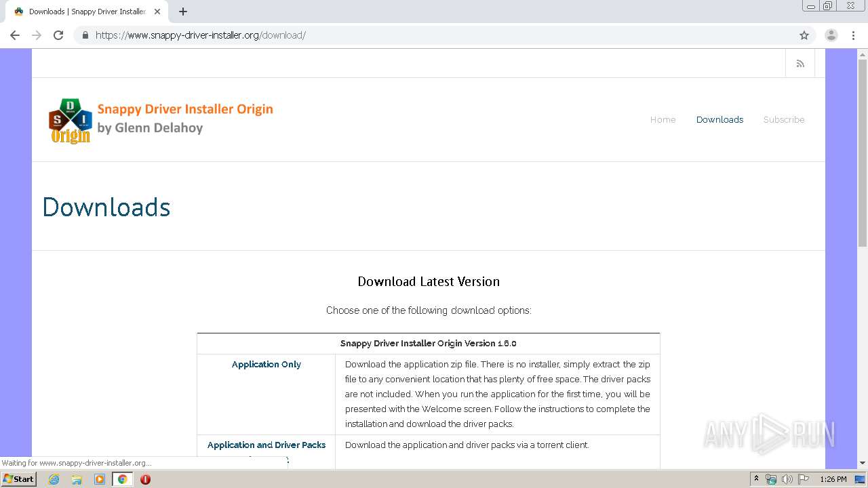Viewport: 868px width, 488px height.
Task: Click the taskbar clock 1:26 PM
Action: 833,479
